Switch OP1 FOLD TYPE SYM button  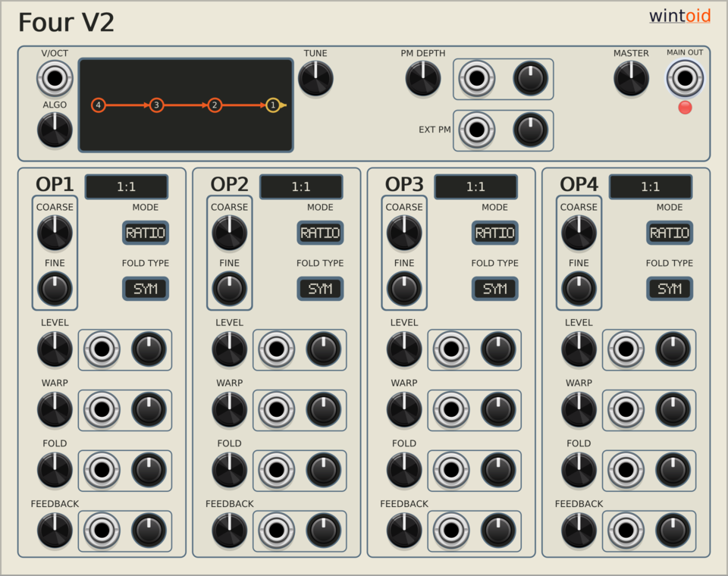(146, 289)
